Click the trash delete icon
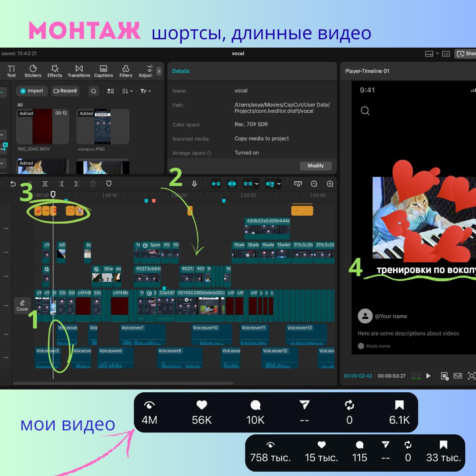The width and height of the screenshot is (476, 476). 93,184
